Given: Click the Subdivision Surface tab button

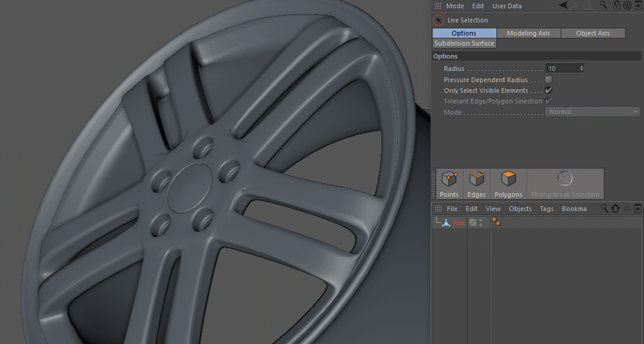Looking at the screenshot, I should click(x=464, y=43).
